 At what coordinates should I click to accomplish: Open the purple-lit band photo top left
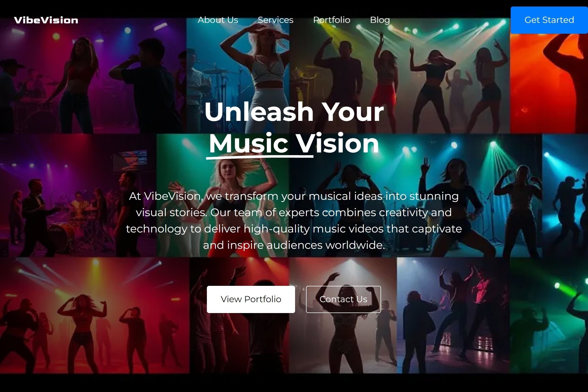(93, 76)
